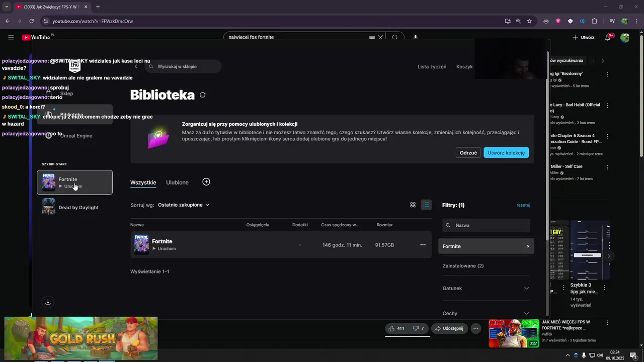This screenshot has width=644, height=362.
Task: Add a new collection with the plus icon
Action: [x=206, y=182]
